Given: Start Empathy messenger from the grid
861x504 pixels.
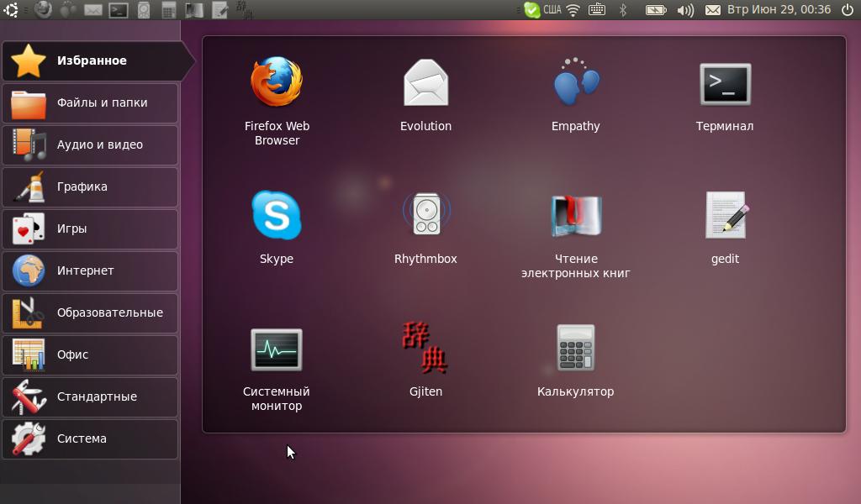Looking at the screenshot, I should [x=576, y=84].
